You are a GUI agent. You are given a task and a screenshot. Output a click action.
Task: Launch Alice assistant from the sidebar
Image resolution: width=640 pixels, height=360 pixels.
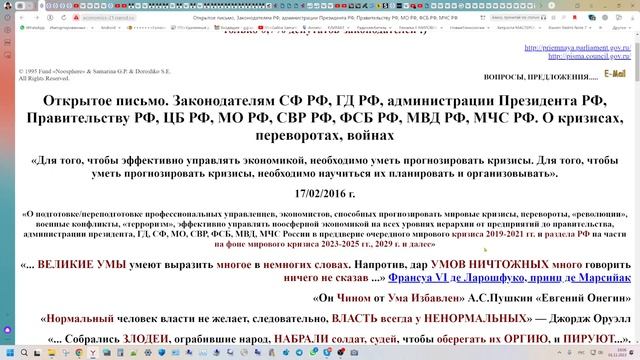[7, 330]
